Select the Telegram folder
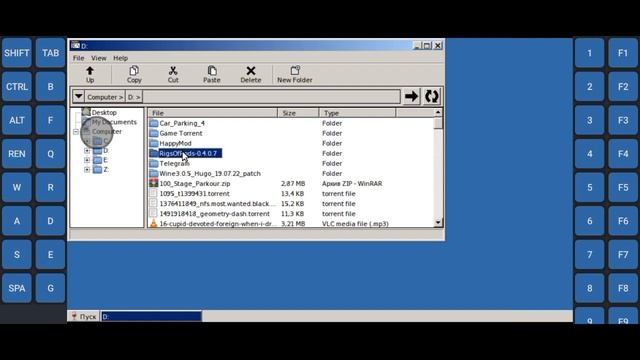640x360 pixels. tap(174, 163)
